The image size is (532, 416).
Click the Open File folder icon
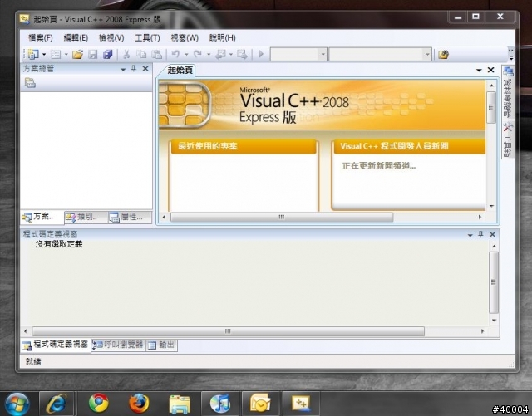coord(77,54)
